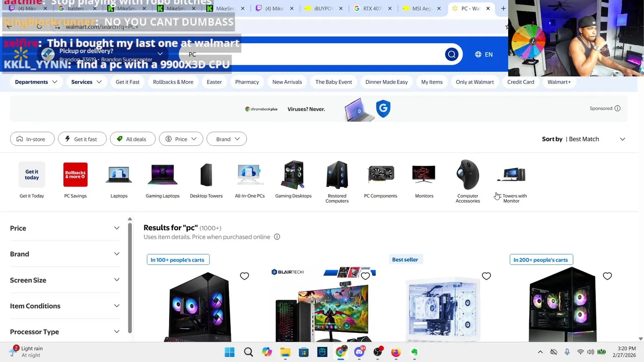
Task: Open the Credit Card link
Action: [x=521, y=82]
